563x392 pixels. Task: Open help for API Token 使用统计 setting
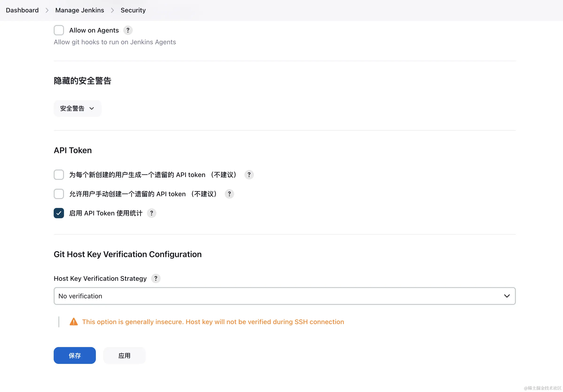click(x=151, y=213)
